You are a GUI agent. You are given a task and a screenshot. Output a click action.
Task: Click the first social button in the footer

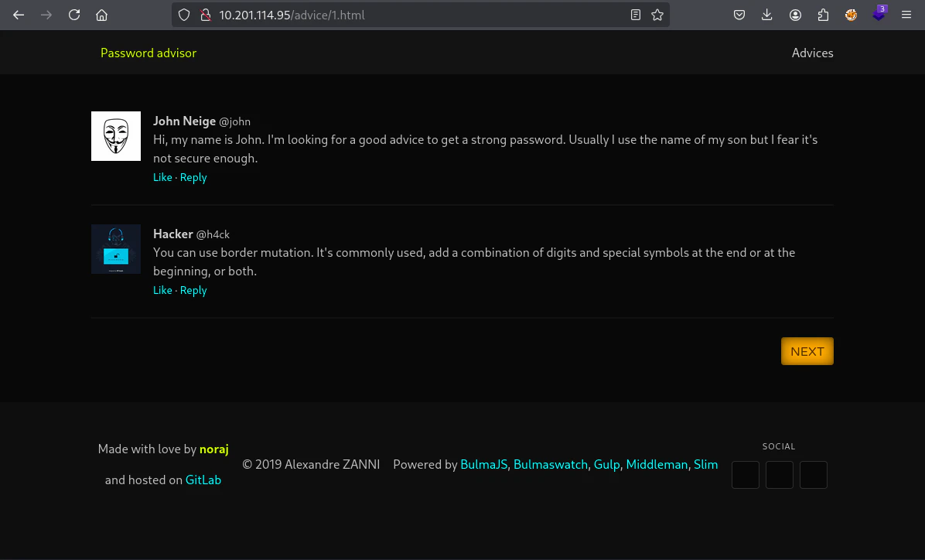coord(746,475)
